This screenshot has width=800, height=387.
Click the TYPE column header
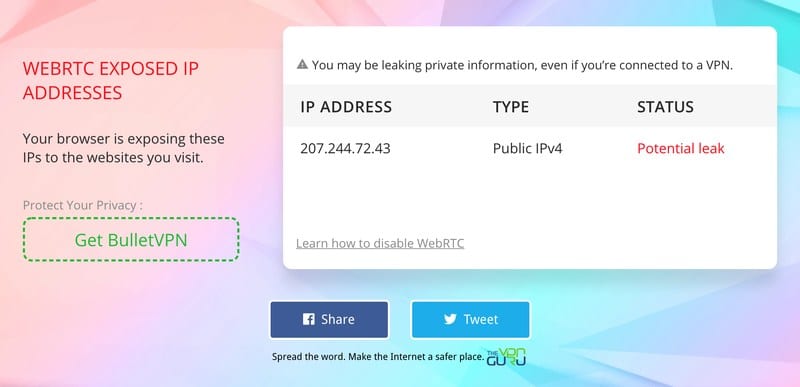(x=511, y=107)
